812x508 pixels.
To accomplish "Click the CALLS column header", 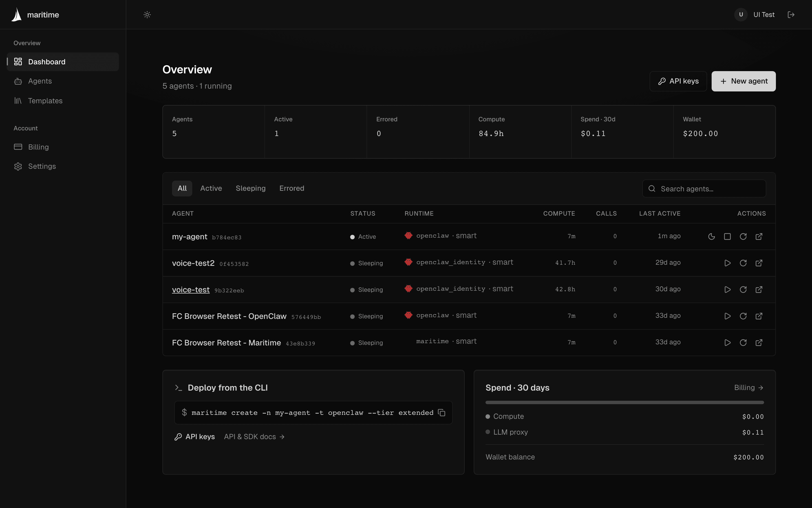I will coord(606,213).
